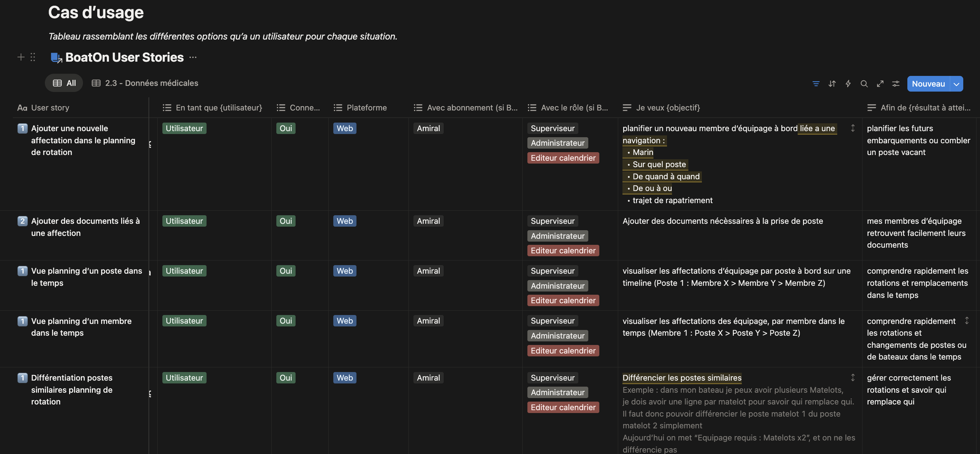Open the six-dot drag handle menu

pos(32,57)
